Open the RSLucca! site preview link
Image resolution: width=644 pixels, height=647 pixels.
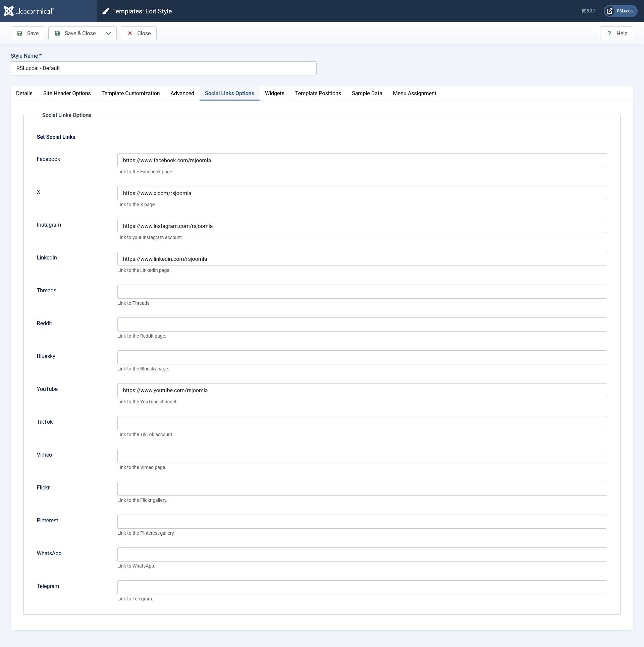tap(621, 11)
